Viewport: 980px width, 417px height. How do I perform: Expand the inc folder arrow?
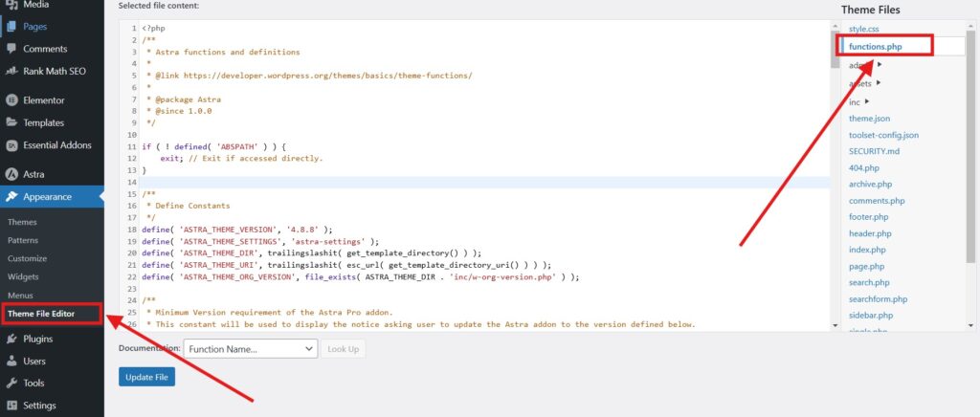[x=867, y=101]
